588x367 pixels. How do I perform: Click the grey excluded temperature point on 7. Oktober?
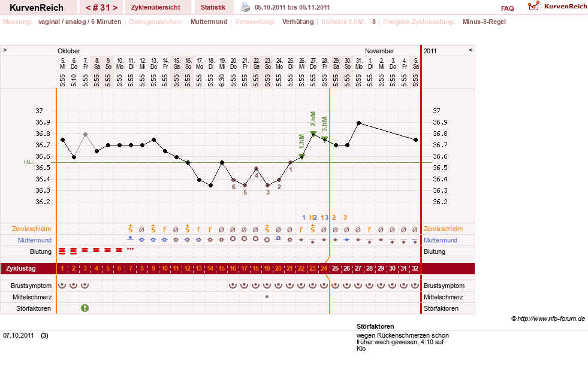pos(86,134)
